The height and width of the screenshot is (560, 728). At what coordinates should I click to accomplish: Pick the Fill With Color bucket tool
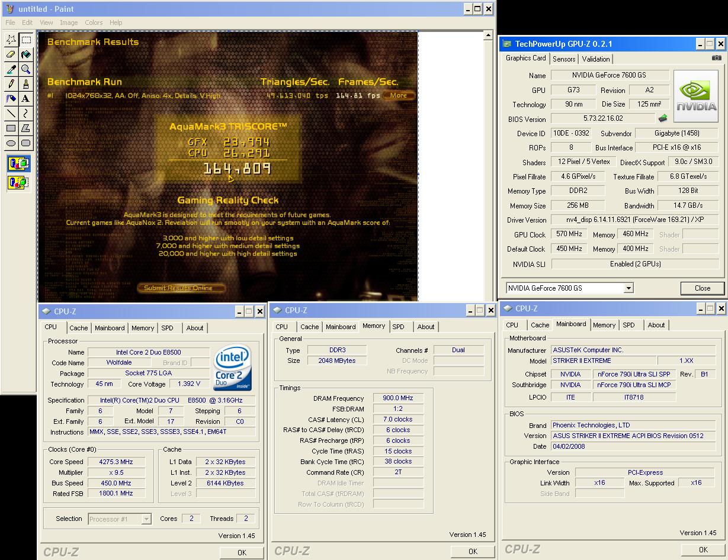pos(26,54)
